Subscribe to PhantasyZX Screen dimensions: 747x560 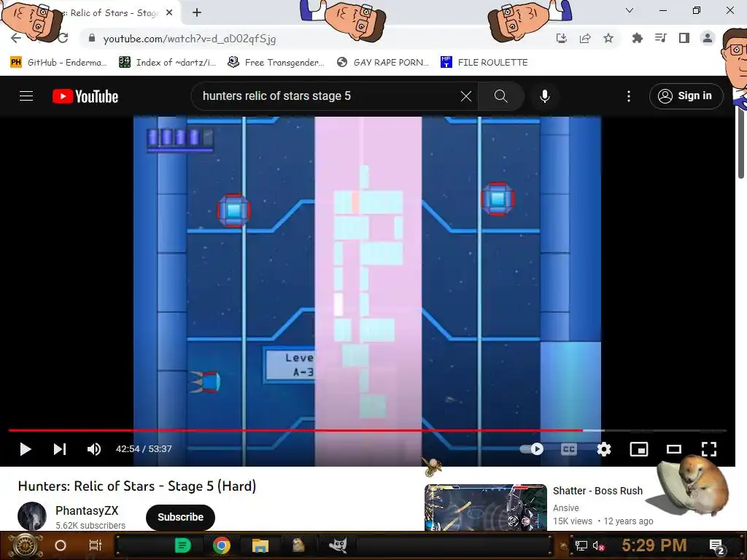click(x=181, y=517)
